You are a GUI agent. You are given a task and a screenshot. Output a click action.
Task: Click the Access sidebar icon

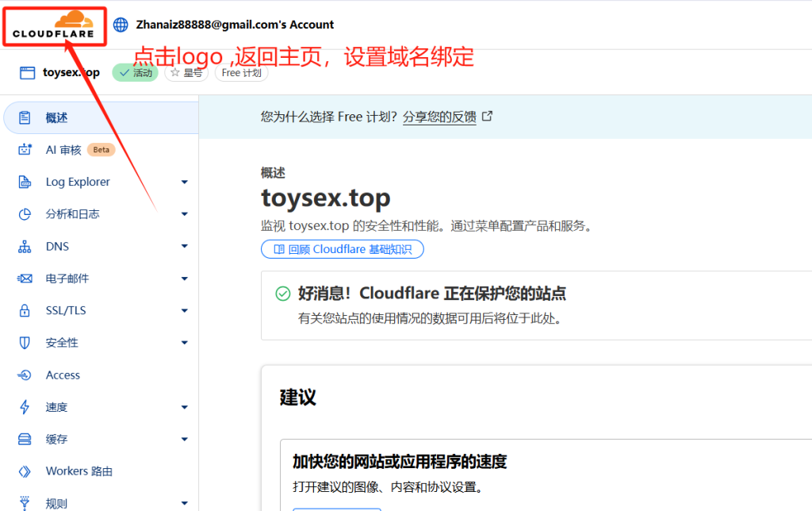(25, 375)
